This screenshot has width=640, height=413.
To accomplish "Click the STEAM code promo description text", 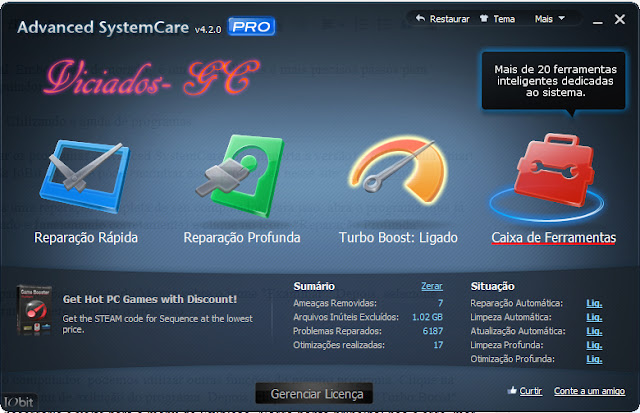I will tap(158, 324).
